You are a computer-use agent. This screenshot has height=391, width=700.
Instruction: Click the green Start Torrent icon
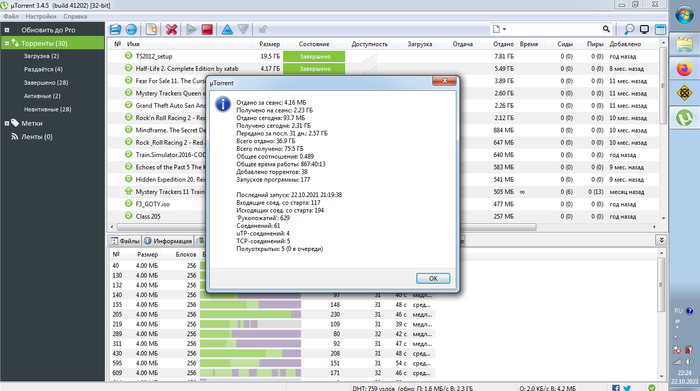pyautogui.click(x=192, y=29)
